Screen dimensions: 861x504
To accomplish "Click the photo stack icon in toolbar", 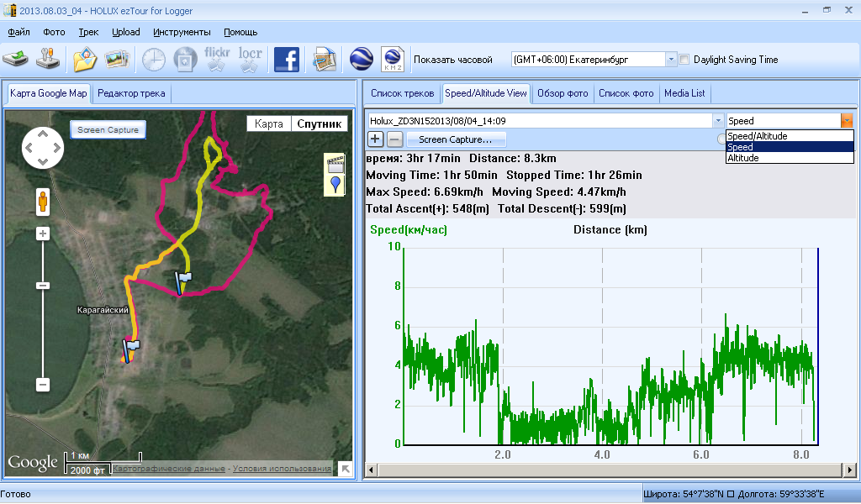I will pos(117,60).
